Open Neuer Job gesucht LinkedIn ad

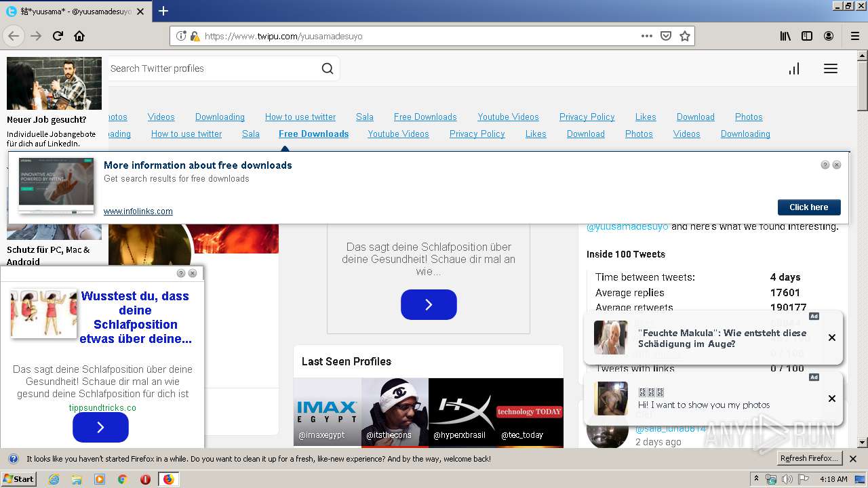pyautogui.click(x=54, y=102)
